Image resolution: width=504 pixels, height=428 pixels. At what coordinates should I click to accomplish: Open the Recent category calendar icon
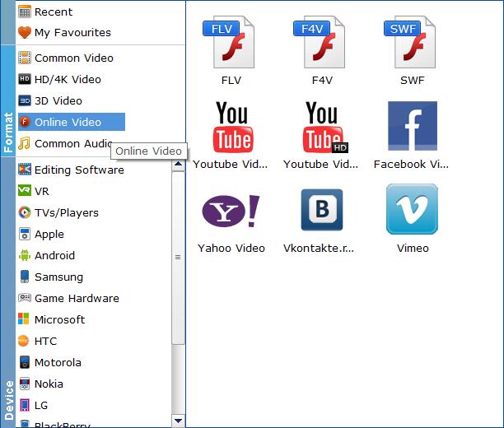click(x=25, y=12)
